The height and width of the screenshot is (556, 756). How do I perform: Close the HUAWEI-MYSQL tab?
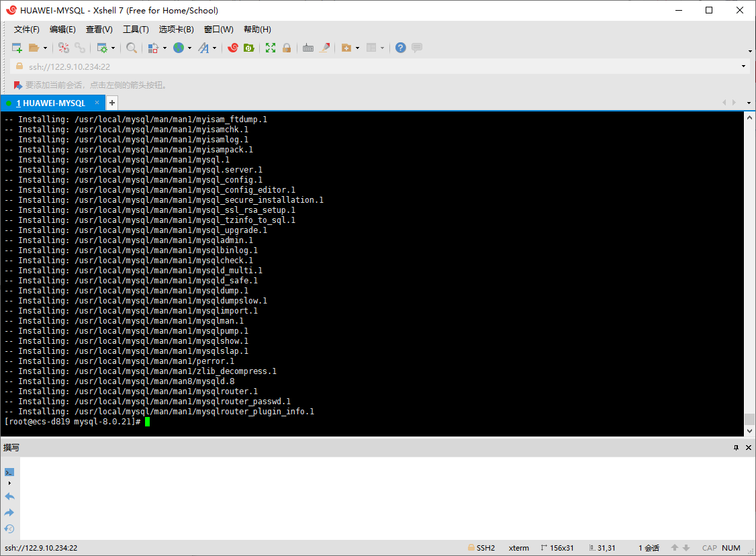97,103
